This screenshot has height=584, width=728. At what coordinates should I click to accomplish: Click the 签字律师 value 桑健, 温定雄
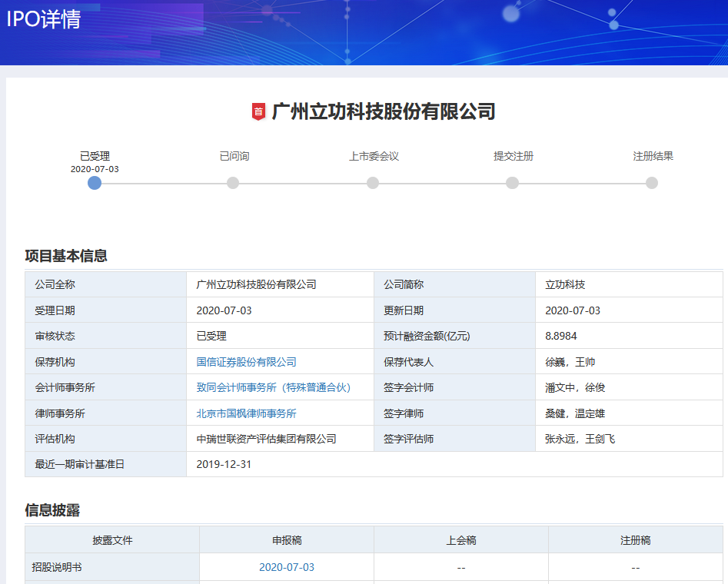point(575,413)
